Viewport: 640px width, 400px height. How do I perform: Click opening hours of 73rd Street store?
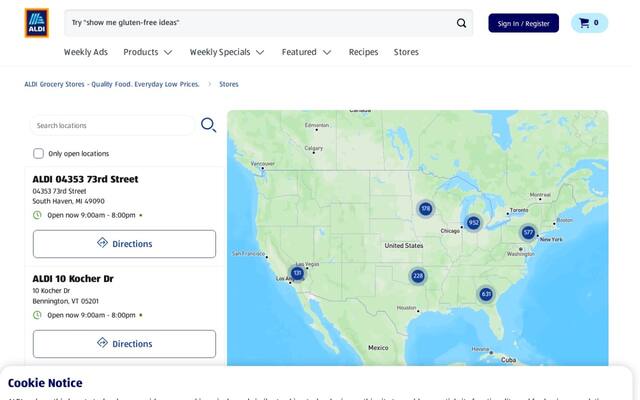pyautogui.click(x=91, y=215)
